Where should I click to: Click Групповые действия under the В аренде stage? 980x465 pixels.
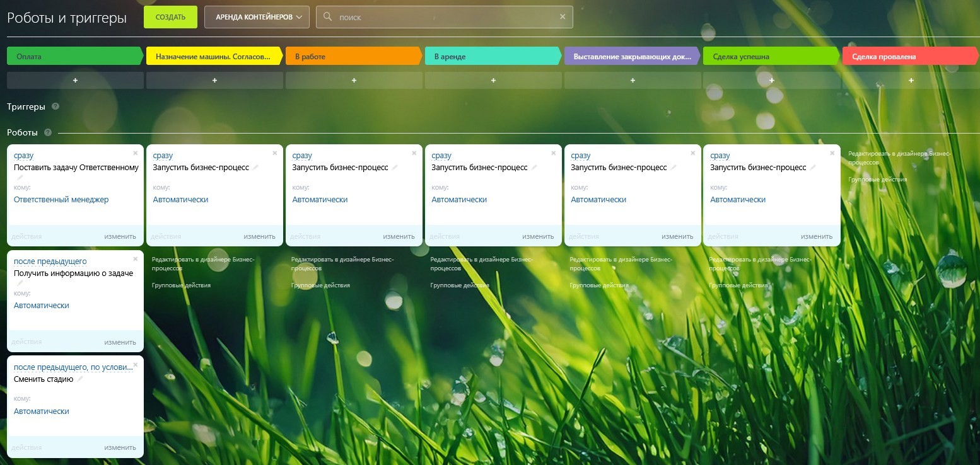tap(460, 285)
